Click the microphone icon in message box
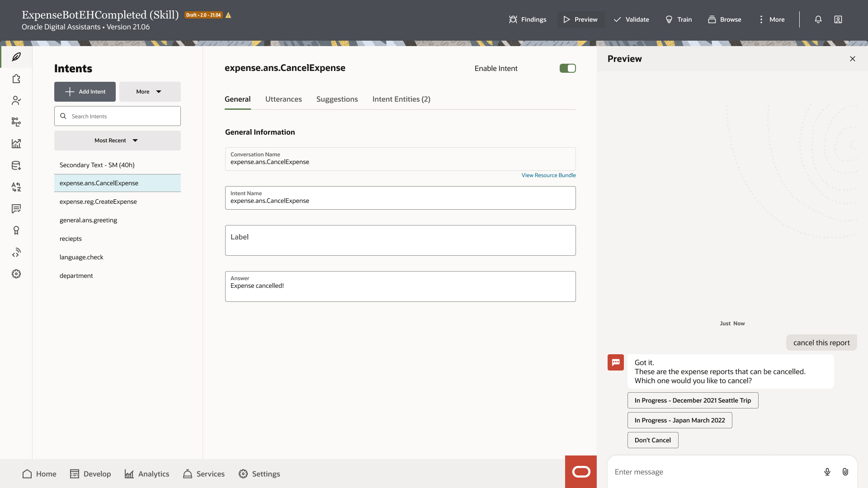The image size is (868, 488). (827, 472)
